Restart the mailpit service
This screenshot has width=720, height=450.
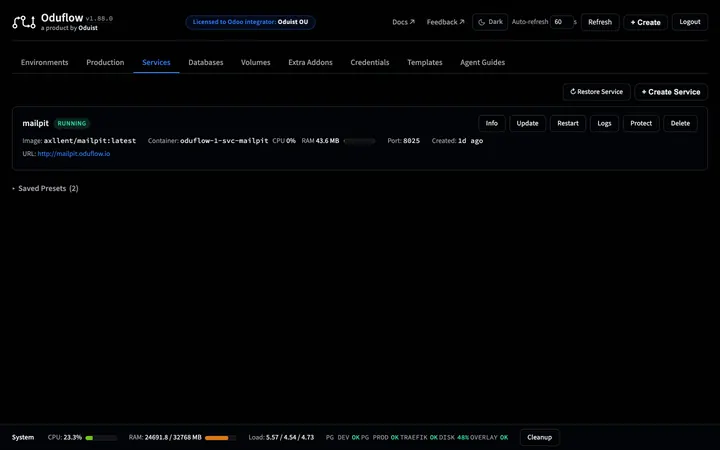point(568,123)
